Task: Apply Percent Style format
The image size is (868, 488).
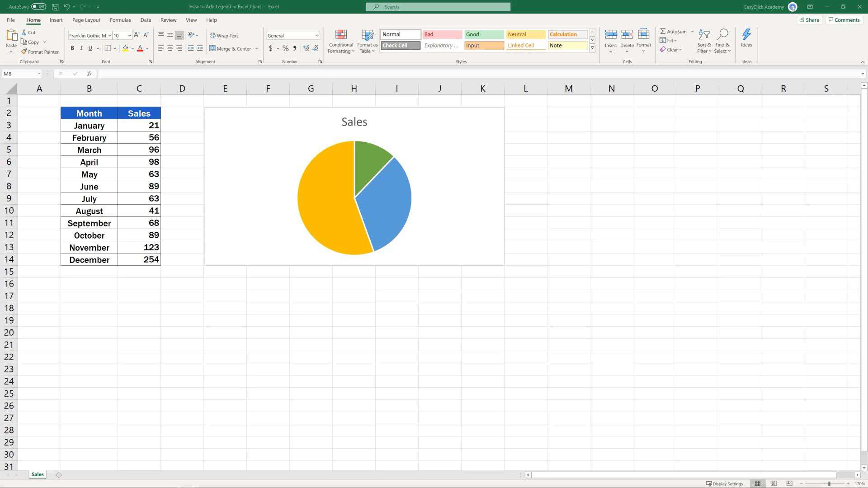Action: pyautogui.click(x=285, y=48)
